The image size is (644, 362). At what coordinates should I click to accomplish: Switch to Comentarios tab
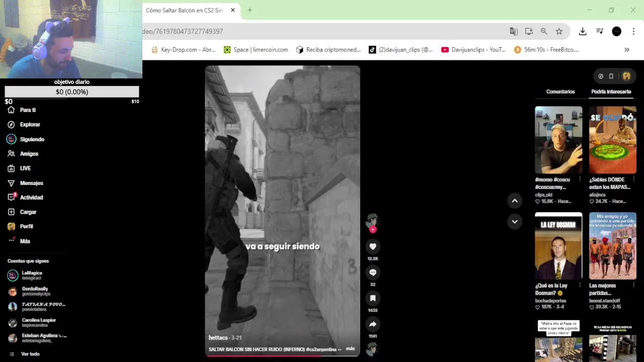pyautogui.click(x=560, y=92)
